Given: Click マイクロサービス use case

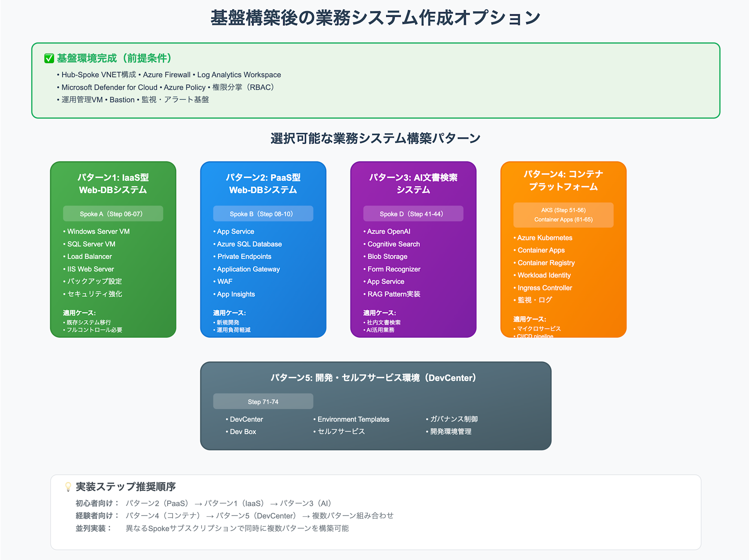Looking at the screenshot, I should point(537,329).
